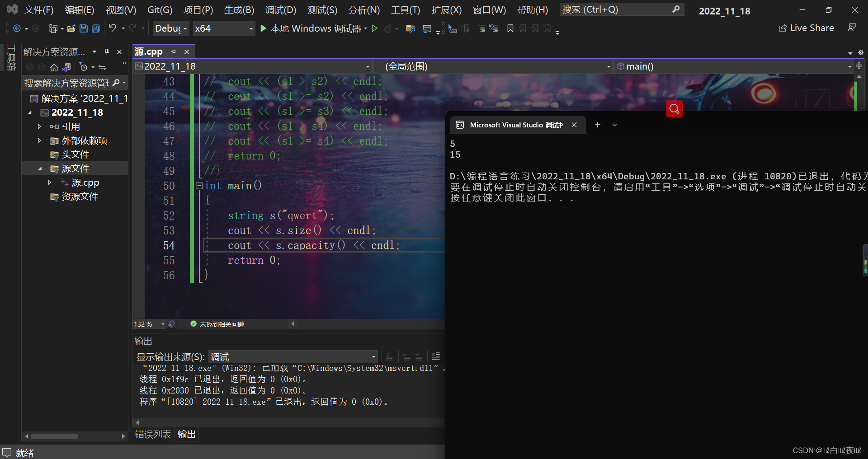
Task: Click sync with active document arrows icon
Action: pyautogui.click(x=102, y=67)
